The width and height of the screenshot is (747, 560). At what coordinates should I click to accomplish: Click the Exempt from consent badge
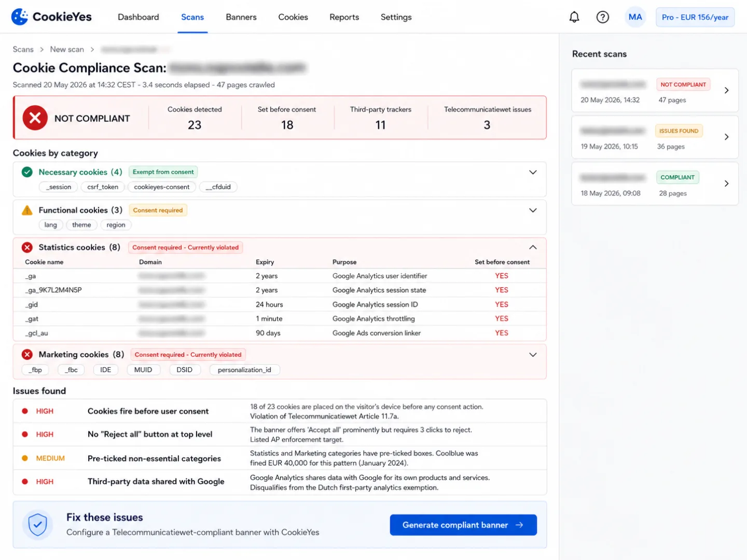(163, 172)
